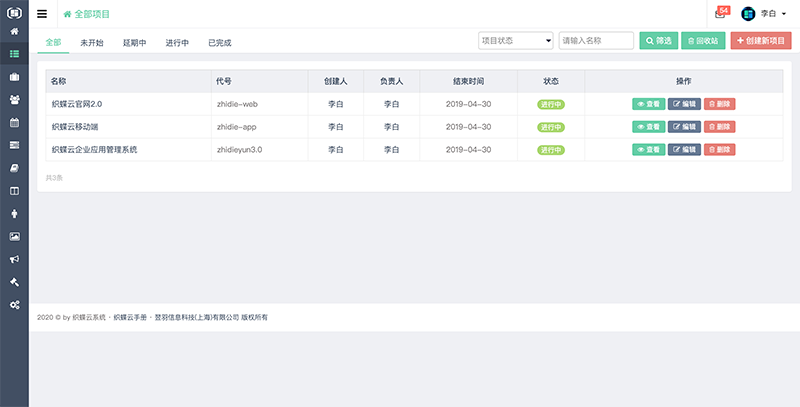Viewport: 800px width, 407px height.
Task: Click the 请输入名称 search input field
Action: (596, 41)
